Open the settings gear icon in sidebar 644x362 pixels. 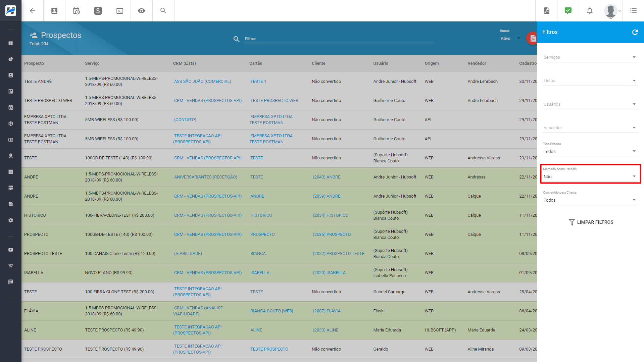coord(11,220)
